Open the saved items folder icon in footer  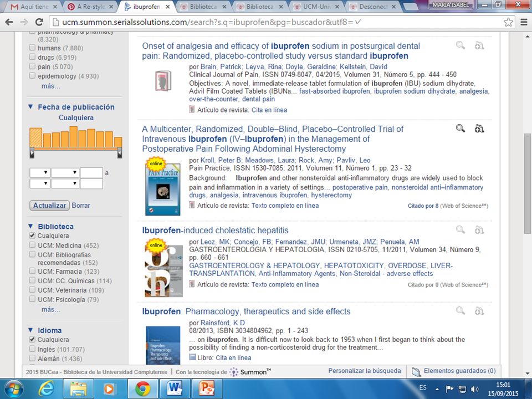coord(416,372)
